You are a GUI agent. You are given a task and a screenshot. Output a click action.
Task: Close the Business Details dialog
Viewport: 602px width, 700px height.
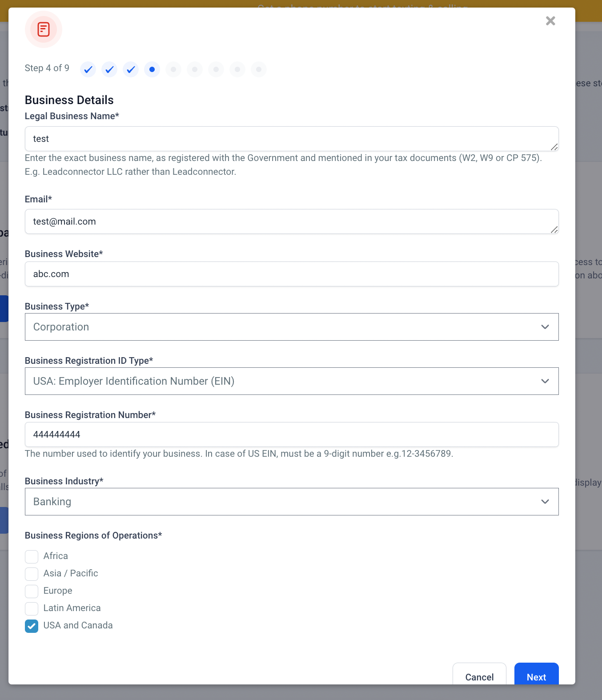tap(550, 21)
